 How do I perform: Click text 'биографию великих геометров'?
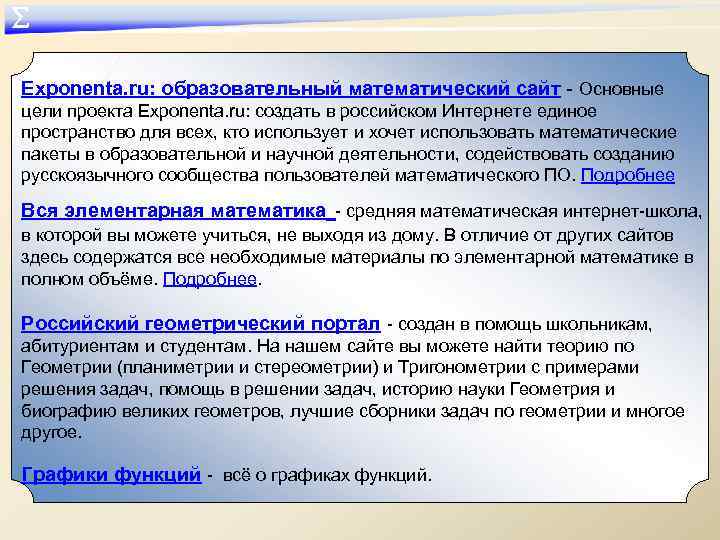[x=151, y=411]
